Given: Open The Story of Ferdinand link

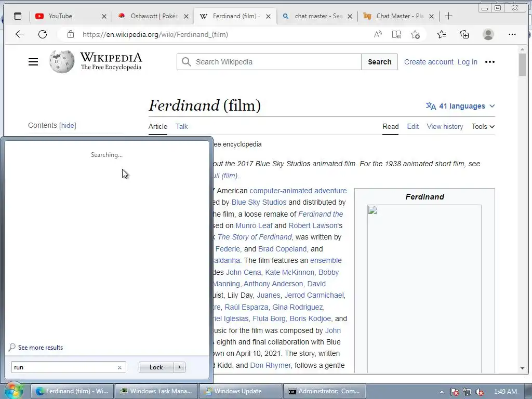Looking at the screenshot, I should click(255, 237).
